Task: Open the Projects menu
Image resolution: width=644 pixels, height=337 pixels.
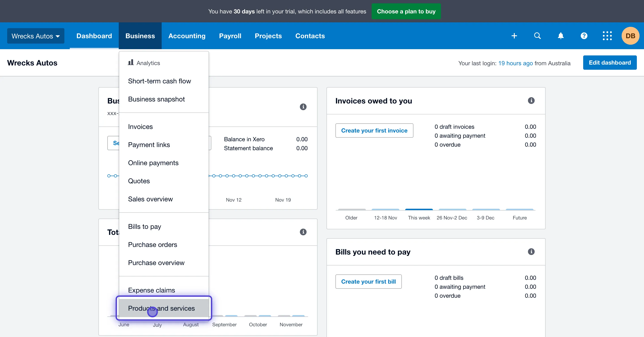Action: click(268, 36)
